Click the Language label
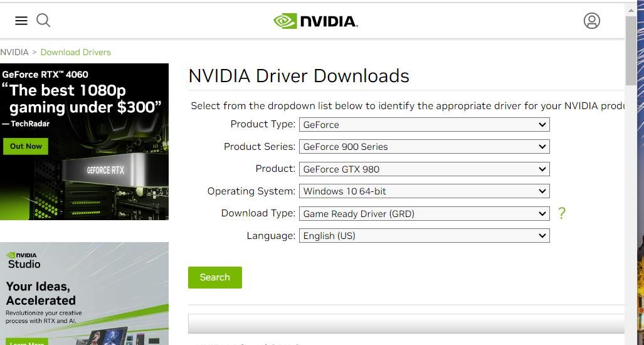Image resolution: width=644 pixels, height=345 pixels. 271,236
